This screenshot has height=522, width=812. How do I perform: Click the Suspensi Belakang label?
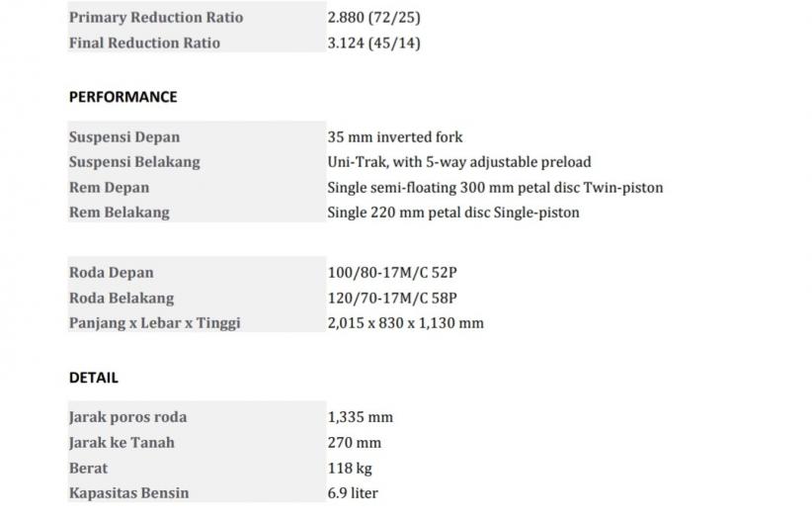coord(134,162)
